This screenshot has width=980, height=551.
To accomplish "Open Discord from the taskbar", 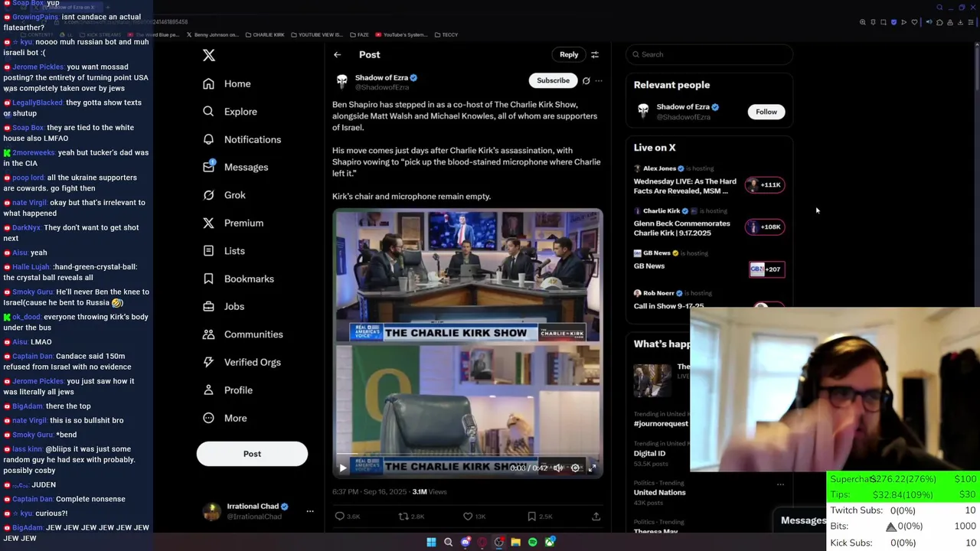I will click(465, 542).
